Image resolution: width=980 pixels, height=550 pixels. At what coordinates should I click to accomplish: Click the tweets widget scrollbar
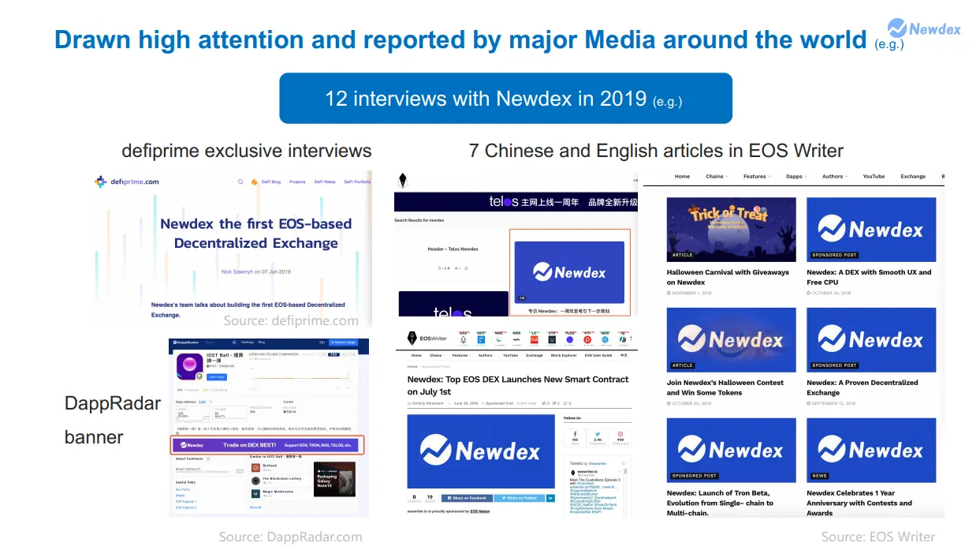pyautogui.click(x=625, y=472)
